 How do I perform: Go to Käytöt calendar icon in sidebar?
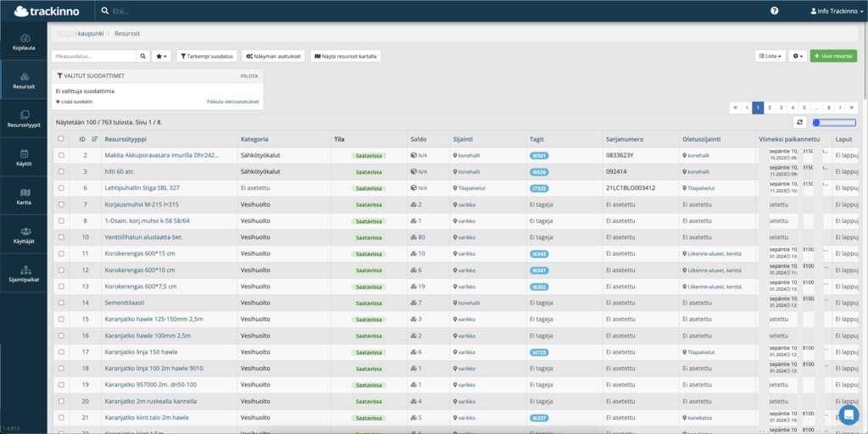(x=24, y=158)
